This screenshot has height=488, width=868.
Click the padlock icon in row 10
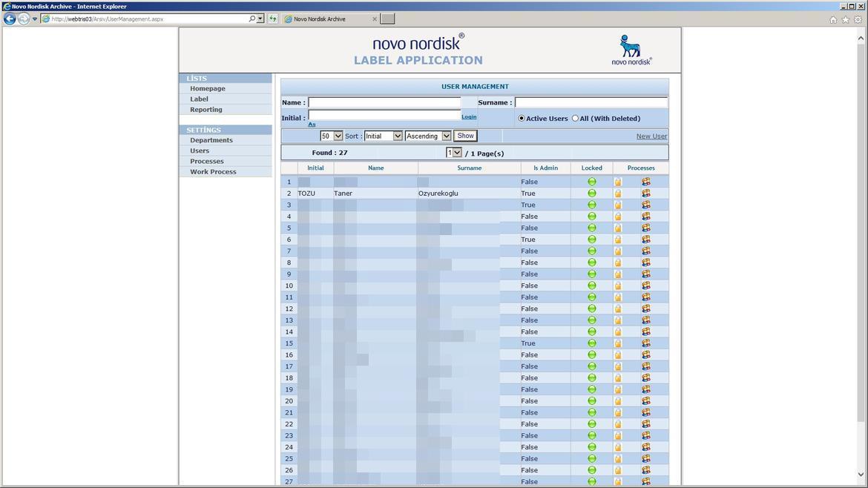pyautogui.click(x=618, y=286)
